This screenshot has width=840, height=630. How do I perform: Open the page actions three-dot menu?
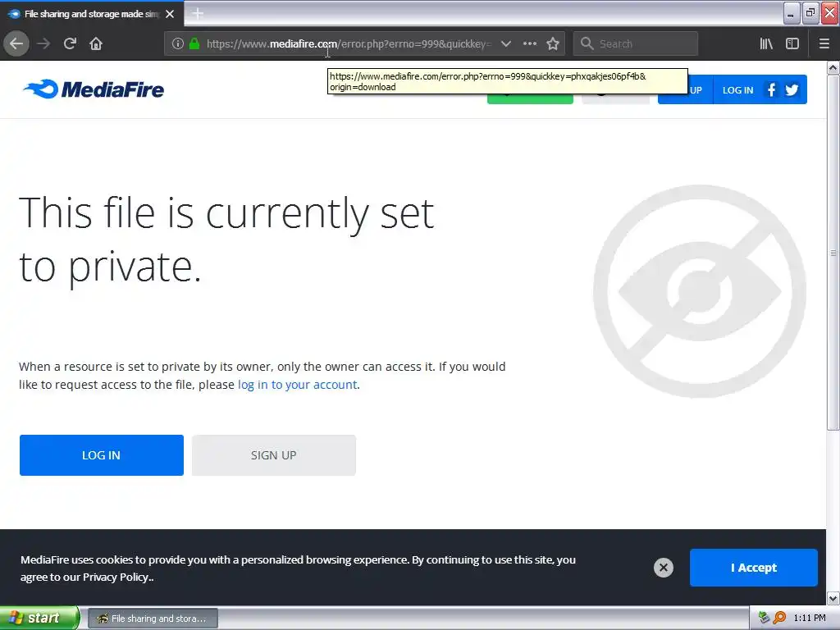(530, 43)
